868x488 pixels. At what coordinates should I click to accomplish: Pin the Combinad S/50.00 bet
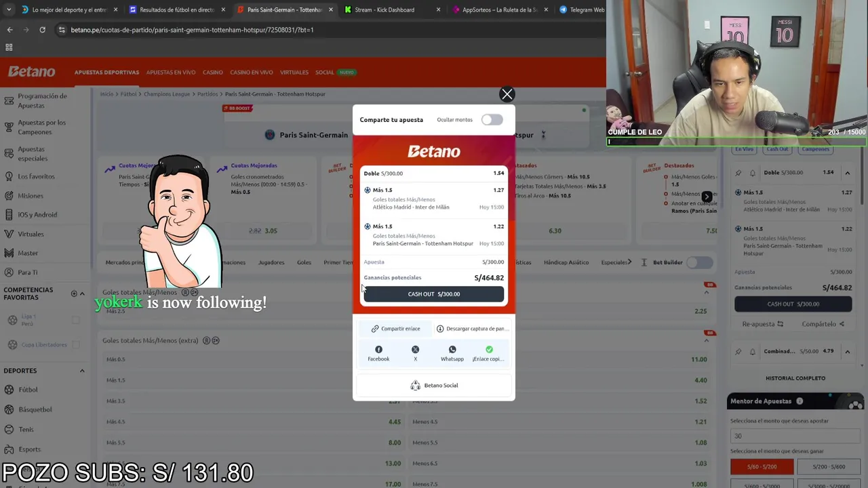click(x=738, y=352)
